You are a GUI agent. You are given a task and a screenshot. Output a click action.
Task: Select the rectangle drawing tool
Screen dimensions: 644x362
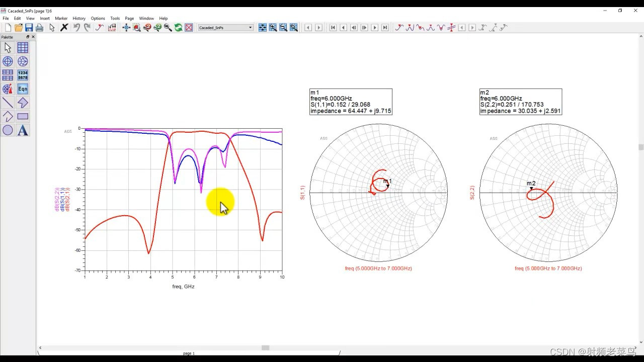point(23,116)
